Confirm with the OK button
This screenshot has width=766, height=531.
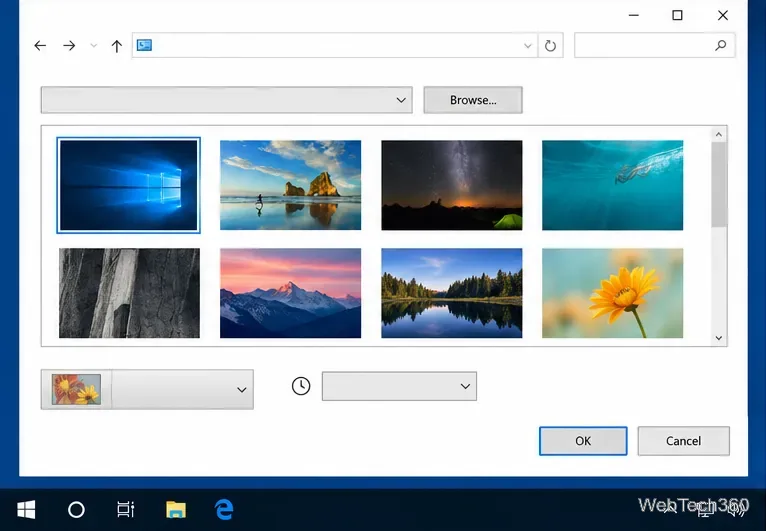pos(583,441)
